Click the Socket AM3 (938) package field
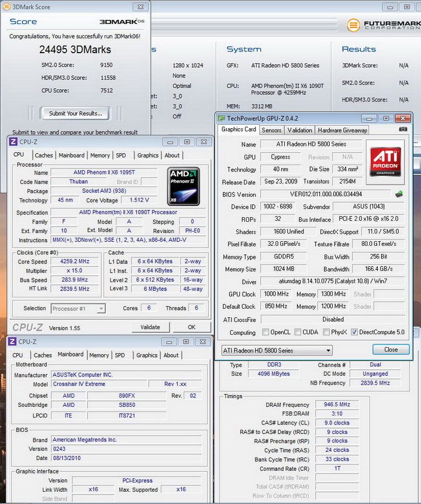Screen dimensions: 421x504 [x=104, y=191]
